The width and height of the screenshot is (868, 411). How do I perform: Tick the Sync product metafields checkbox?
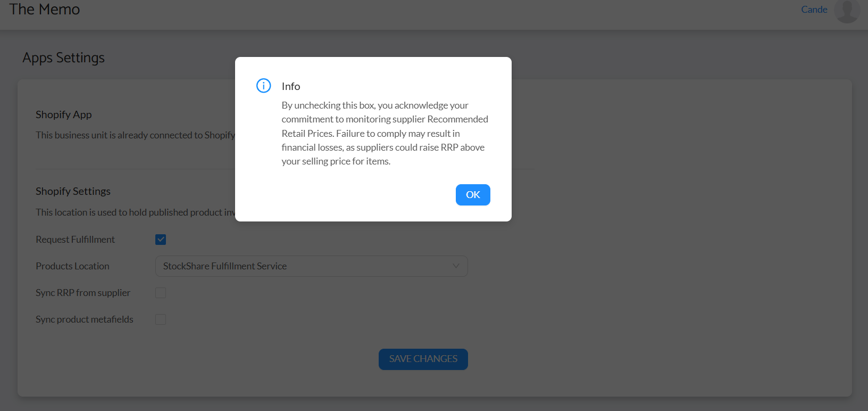point(161,319)
